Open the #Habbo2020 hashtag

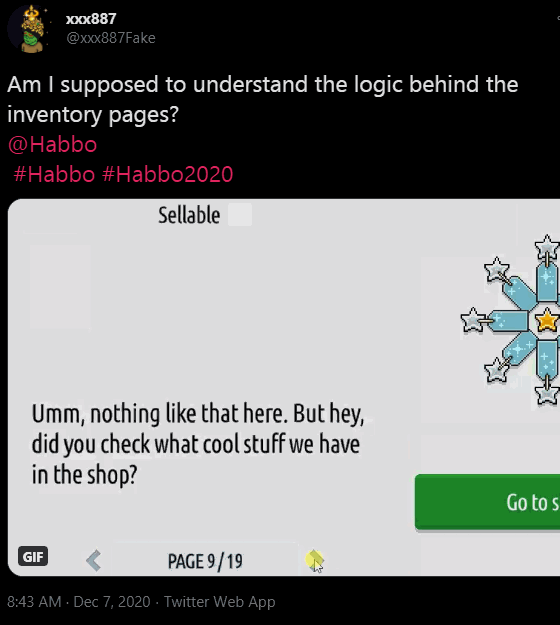(167, 174)
